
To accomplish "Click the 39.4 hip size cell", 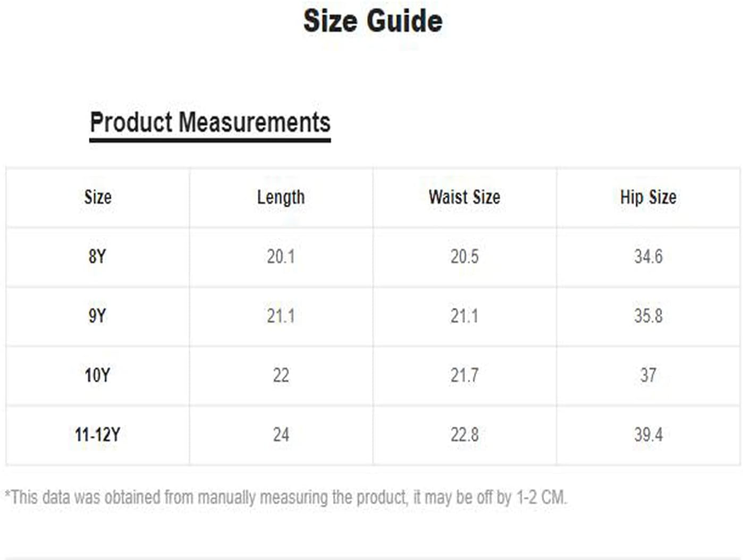I will 648,435.
